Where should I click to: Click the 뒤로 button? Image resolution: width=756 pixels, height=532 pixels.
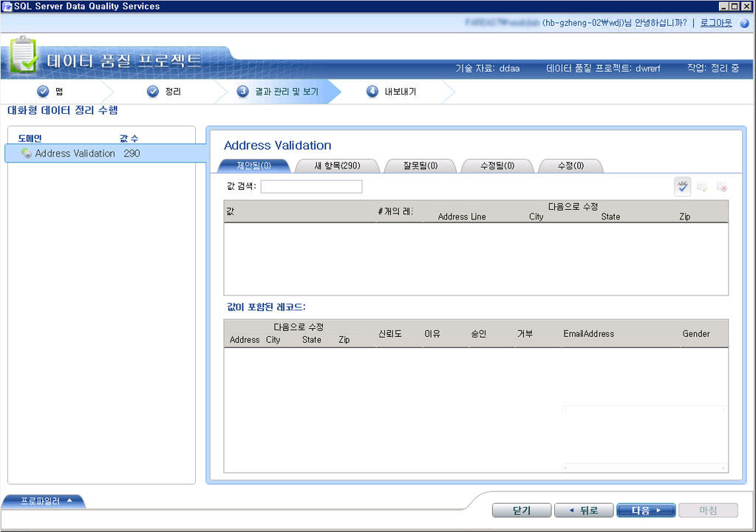point(584,511)
